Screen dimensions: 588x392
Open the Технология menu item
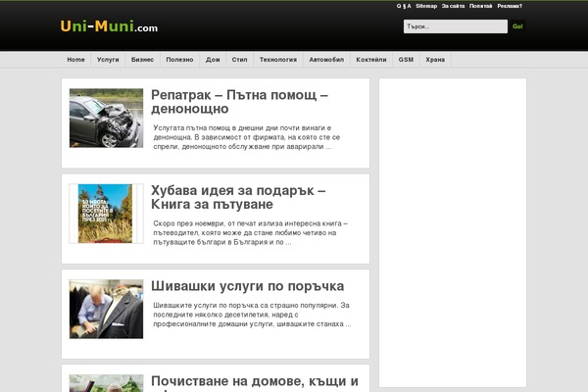click(278, 60)
